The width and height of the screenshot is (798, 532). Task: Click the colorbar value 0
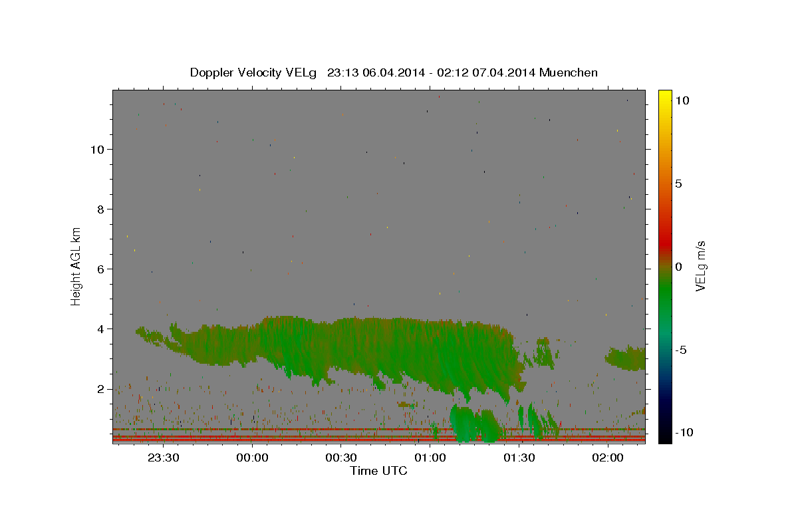(678, 267)
